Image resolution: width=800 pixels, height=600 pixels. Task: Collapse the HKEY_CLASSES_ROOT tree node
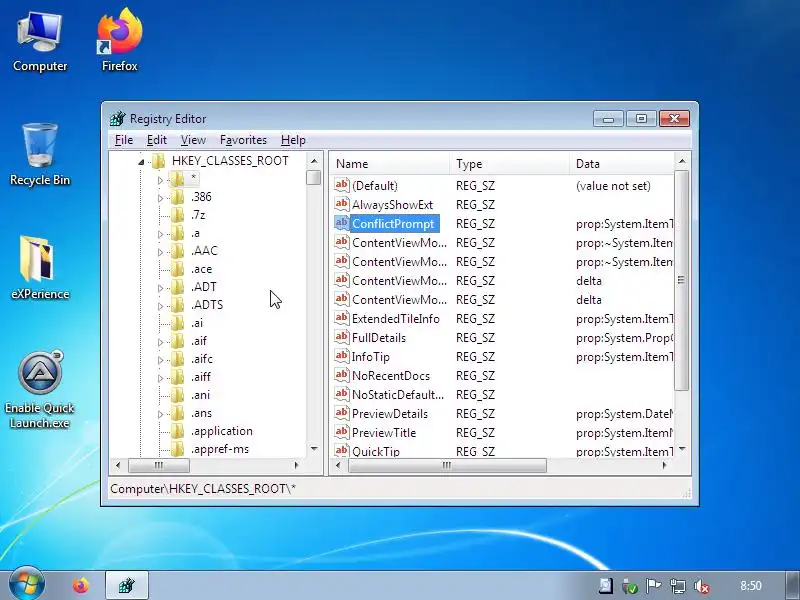(x=141, y=162)
